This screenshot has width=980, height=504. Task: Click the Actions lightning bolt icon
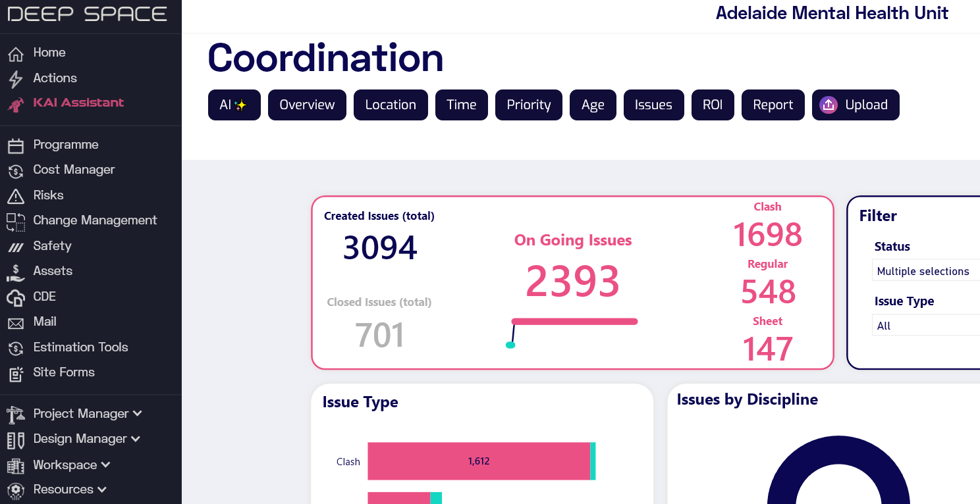(16, 79)
